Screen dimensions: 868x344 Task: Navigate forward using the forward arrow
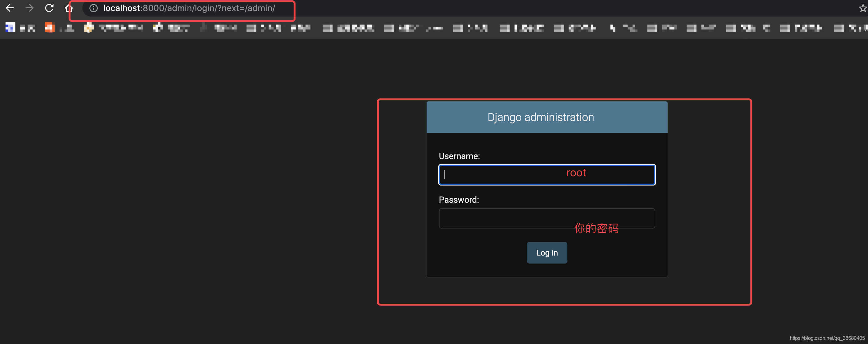tap(29, 8)
